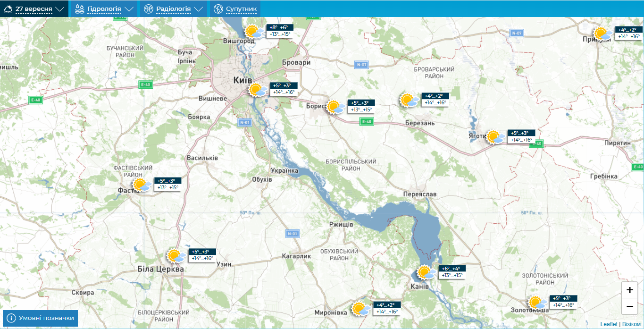
Task: Click the weather icon at Myronivka
Action: point(361,309)
